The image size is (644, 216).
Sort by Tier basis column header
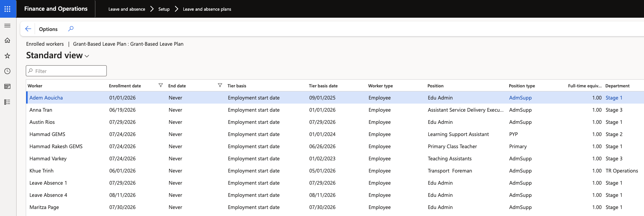pos(237,86)
